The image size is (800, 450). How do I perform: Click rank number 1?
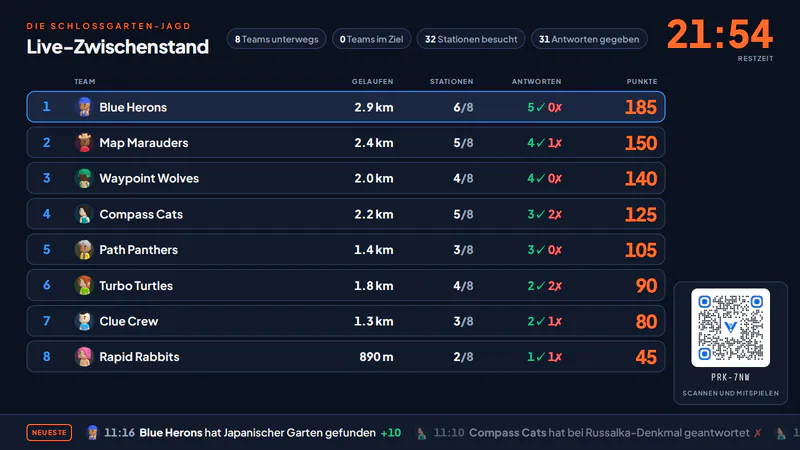point(46,107)
